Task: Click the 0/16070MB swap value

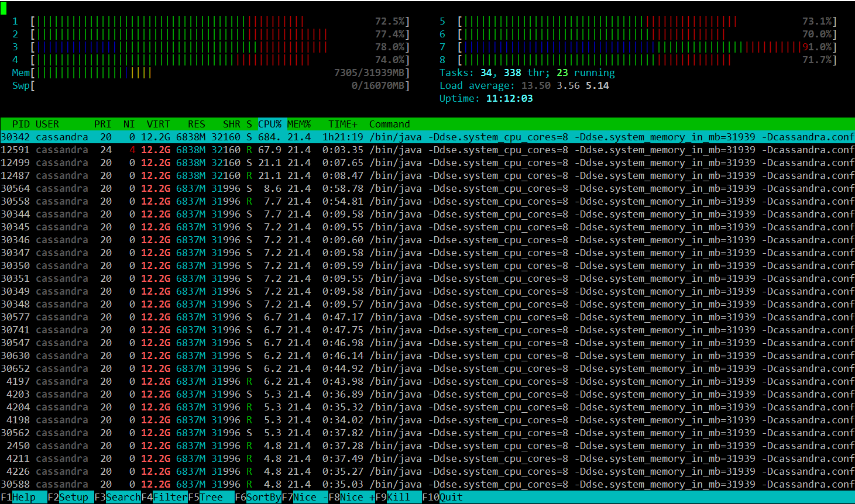Action: click(378, 86)
